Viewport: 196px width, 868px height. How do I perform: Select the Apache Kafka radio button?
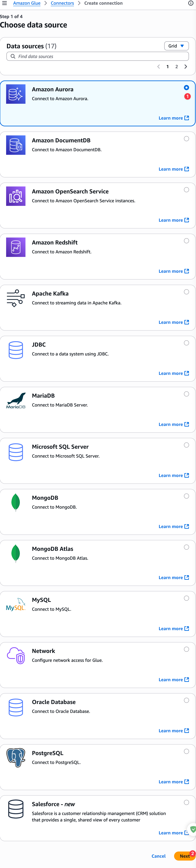[187, 292]
